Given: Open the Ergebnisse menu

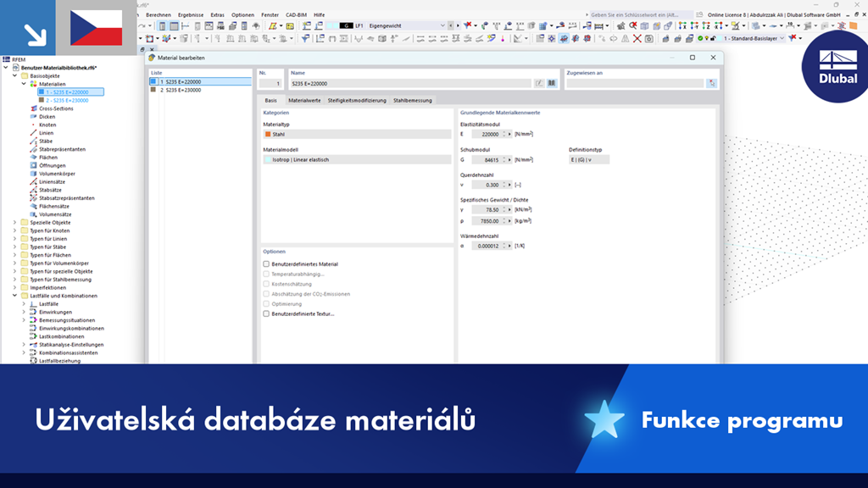Looking at the screenshot, I should tap(191, 15).
